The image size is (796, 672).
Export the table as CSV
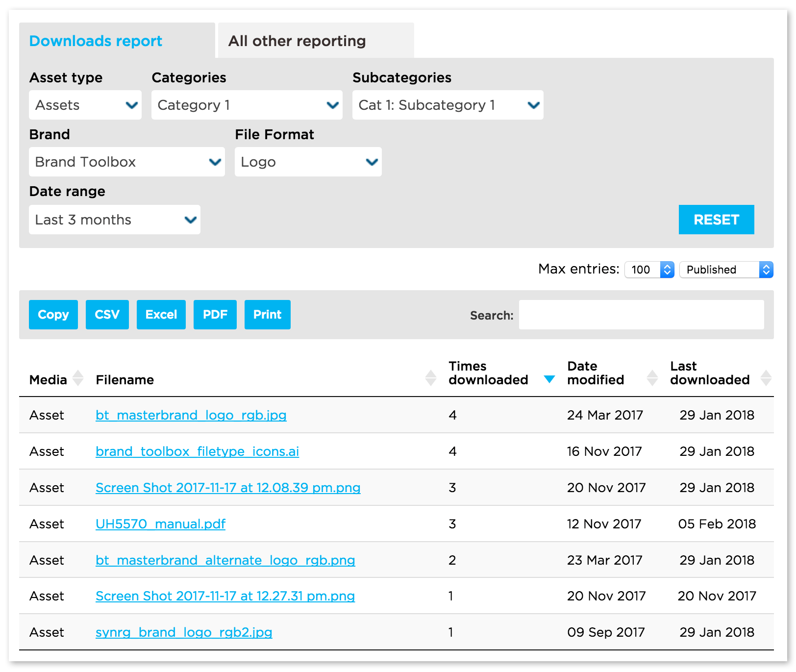point(107,315)
